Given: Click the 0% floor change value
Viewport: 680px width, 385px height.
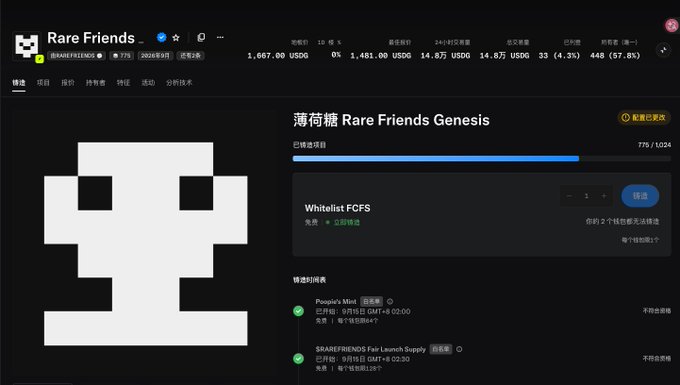Looking at the screenshot, I should click(x=336, y=55).
